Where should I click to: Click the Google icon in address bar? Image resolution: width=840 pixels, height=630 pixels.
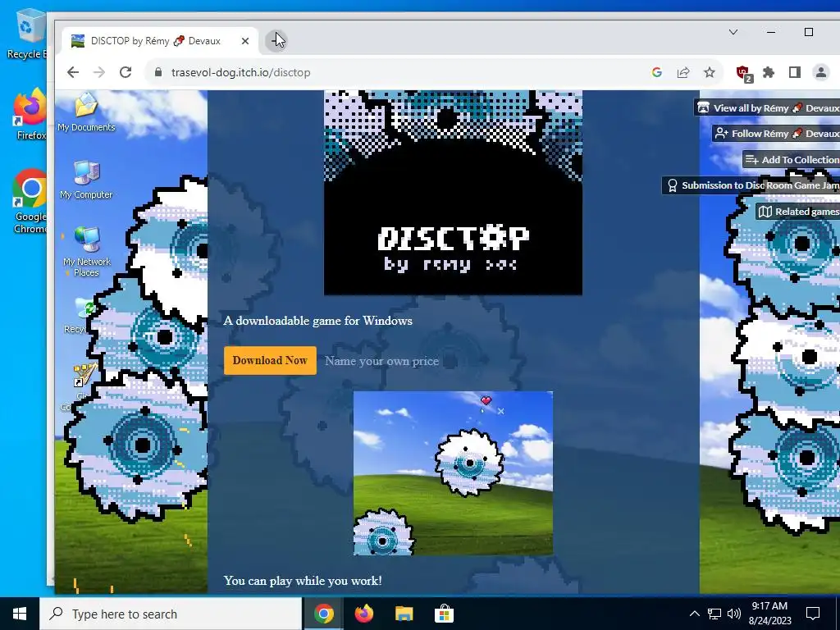[x=657, y=72]
